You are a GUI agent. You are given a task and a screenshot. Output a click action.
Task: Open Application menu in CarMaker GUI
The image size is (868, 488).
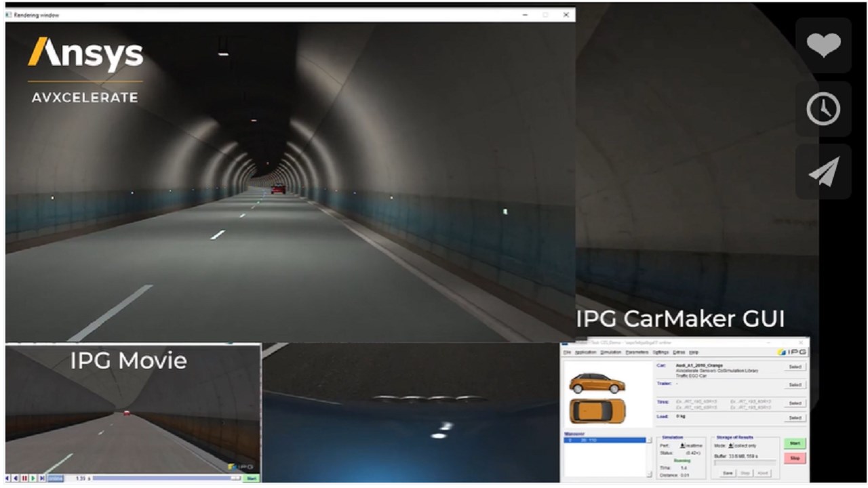pyautogui.click(x=586, y=352)
